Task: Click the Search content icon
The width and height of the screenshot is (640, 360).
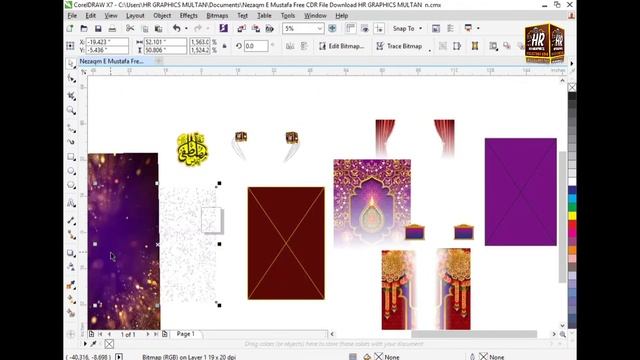Action: 223,28
